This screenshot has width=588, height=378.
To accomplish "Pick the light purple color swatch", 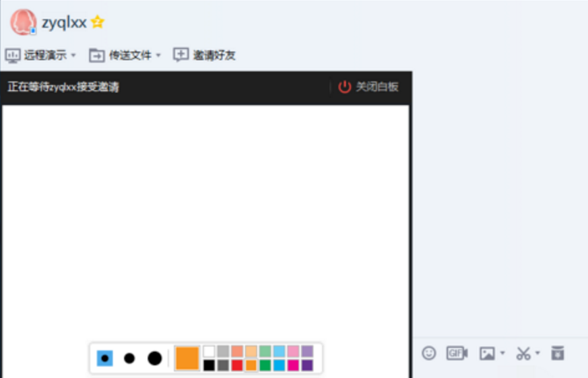I will pyautogui.click(x=307, y=351).
